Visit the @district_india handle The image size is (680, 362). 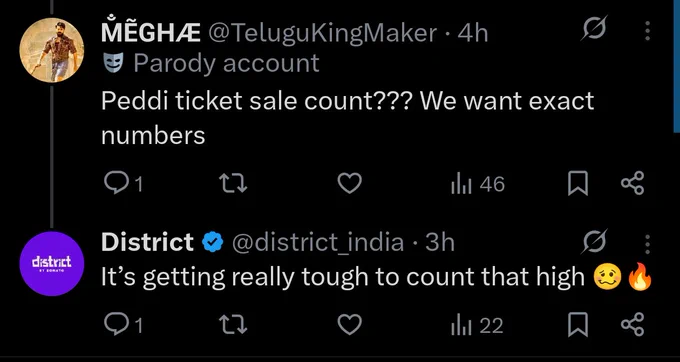click(318, 243)
